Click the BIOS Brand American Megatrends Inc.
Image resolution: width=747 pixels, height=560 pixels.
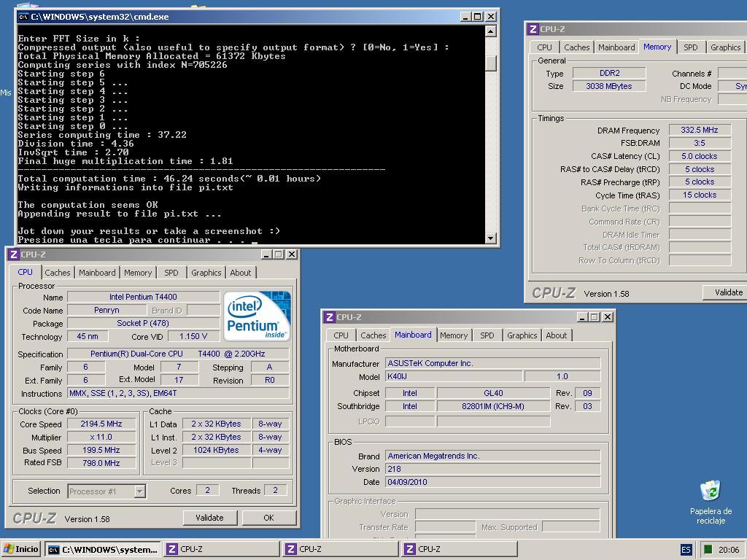pos(492,456)
